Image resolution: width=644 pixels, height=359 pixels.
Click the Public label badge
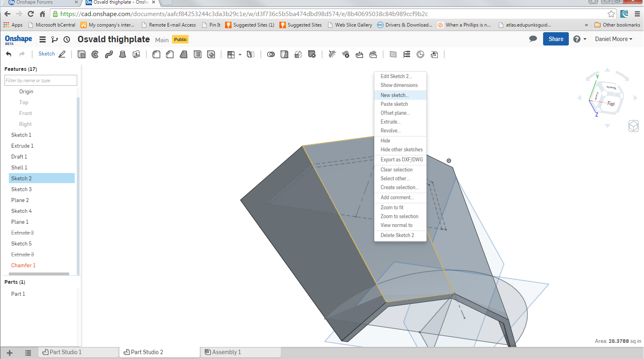[x=180, y=39]
